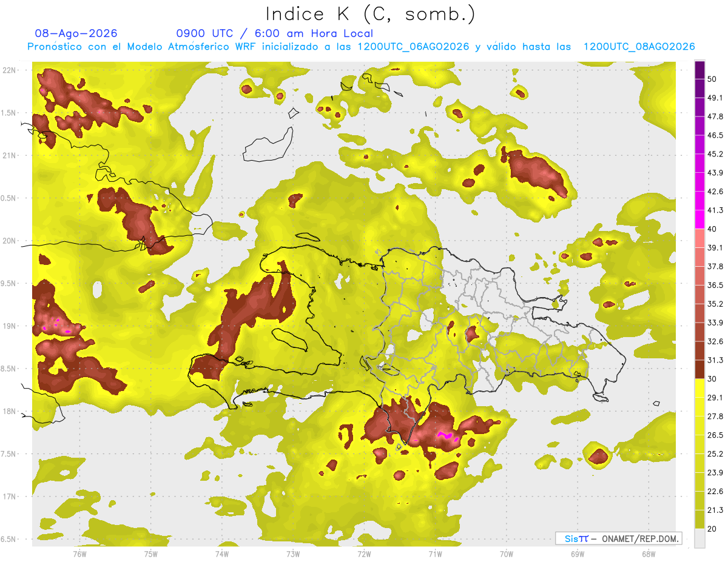Click the axis label "7.5N"
This screenshot has width=728, height=562.
coord(9,454)
